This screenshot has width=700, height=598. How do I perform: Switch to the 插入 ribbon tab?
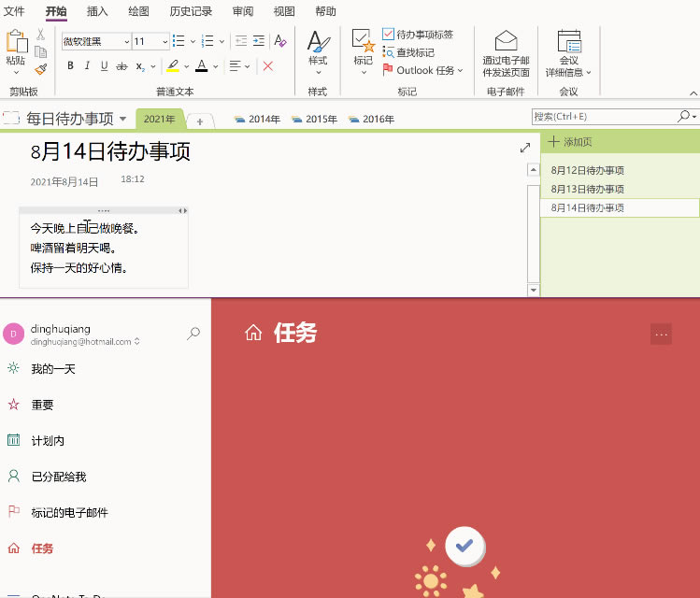click(x=97, y=11)
